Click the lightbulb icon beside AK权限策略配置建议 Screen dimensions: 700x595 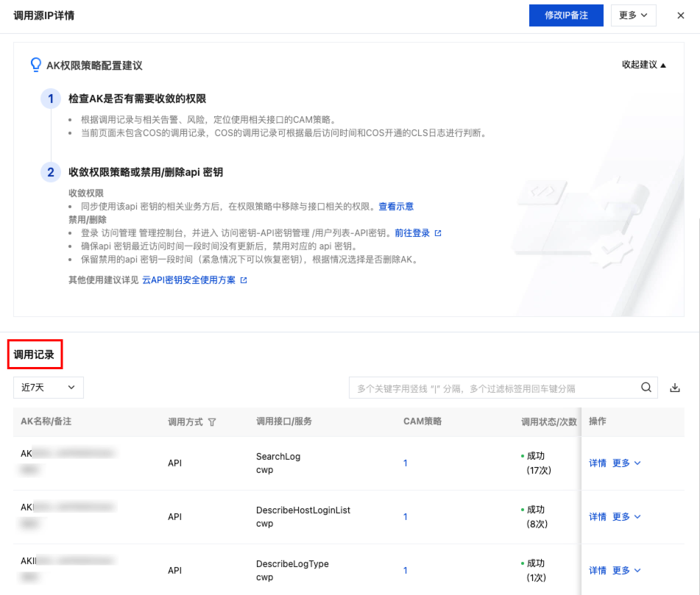(36, 65)
